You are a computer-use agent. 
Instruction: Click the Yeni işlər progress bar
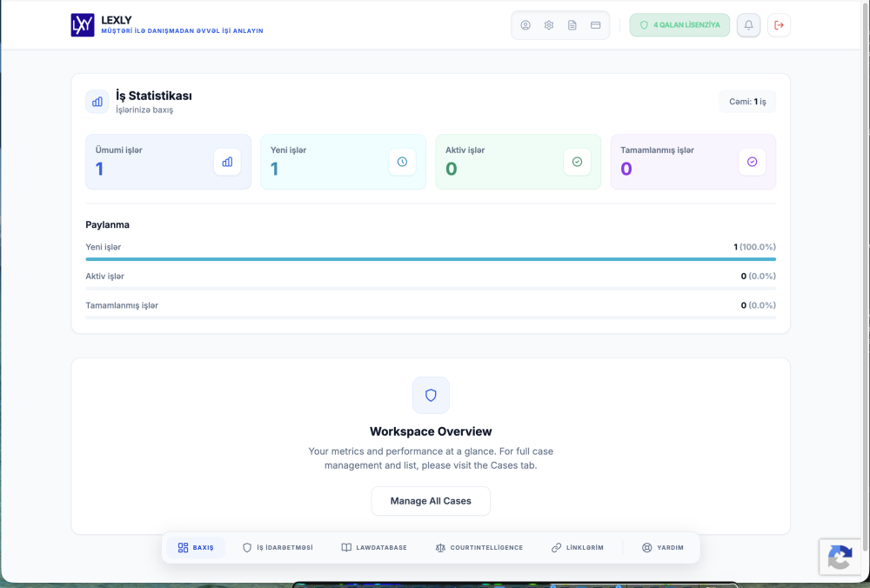click(431, 259)
